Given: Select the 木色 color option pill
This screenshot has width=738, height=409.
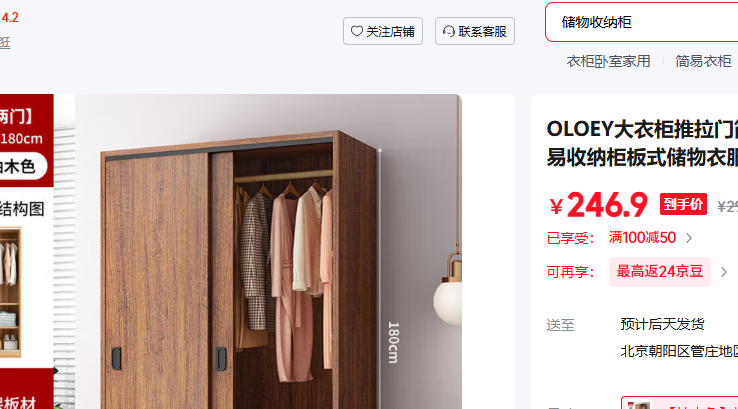Looking at the screenshot, I should [x=19, y=166].
